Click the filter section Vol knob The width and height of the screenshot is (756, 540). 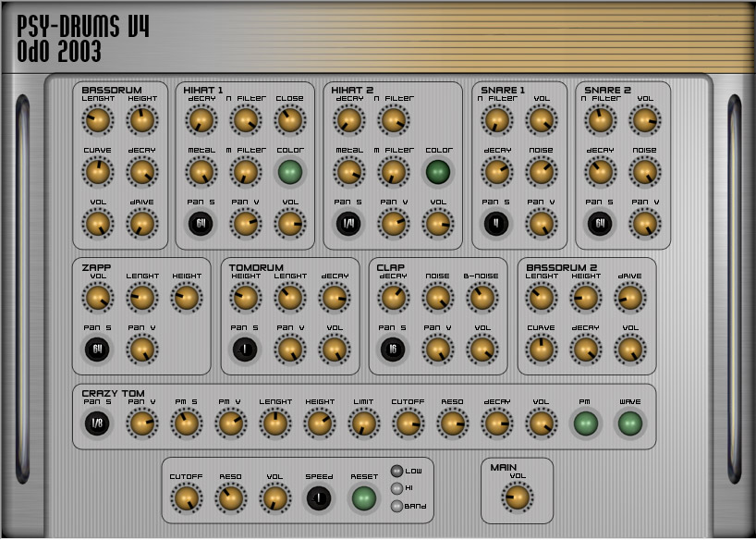tap(275, 498)
